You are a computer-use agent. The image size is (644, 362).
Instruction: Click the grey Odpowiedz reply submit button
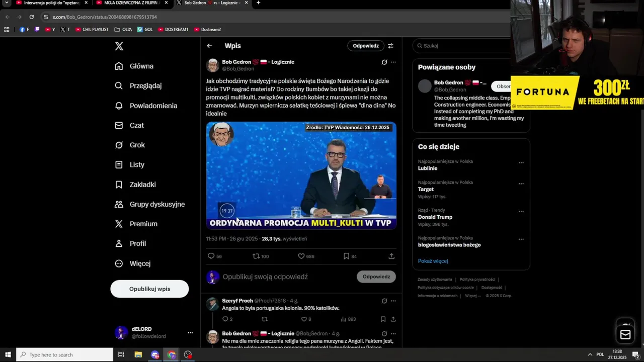coord(376,277)
